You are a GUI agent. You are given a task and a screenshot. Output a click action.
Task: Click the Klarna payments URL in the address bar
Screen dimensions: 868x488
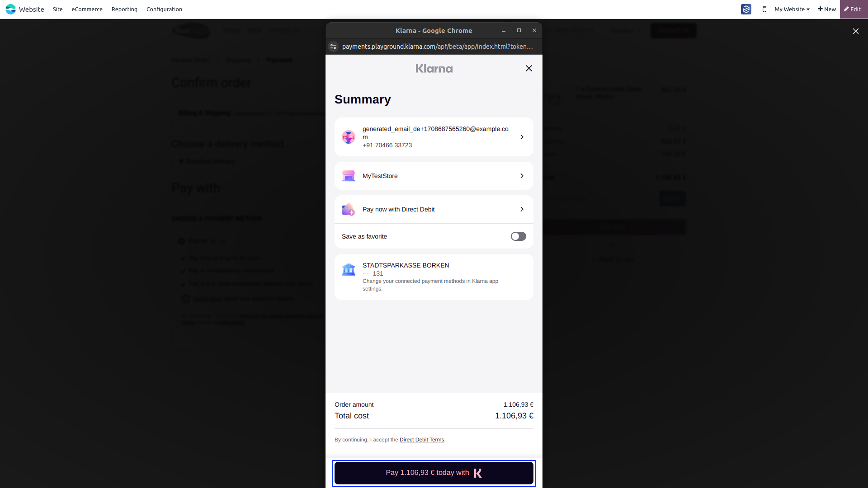click(x=437, y=47)
